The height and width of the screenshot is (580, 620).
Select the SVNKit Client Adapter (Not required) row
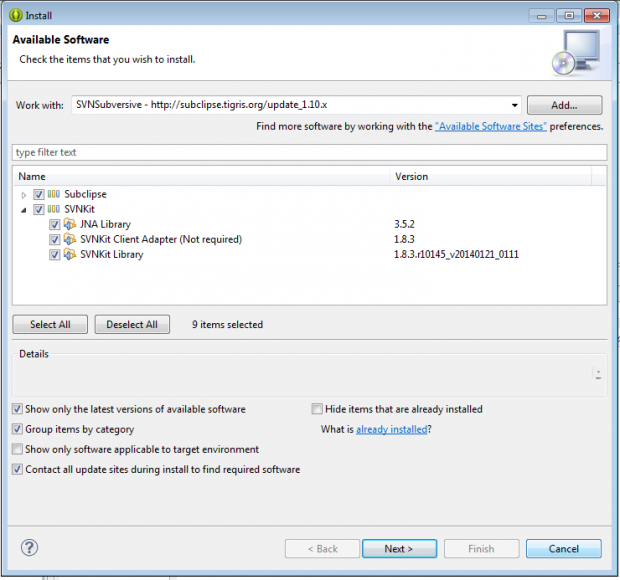pos(161,239)
